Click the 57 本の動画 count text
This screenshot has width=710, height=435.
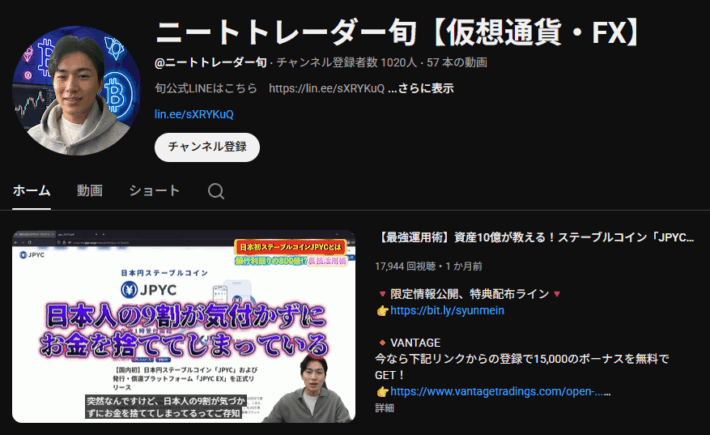click(x=456, y=62)
